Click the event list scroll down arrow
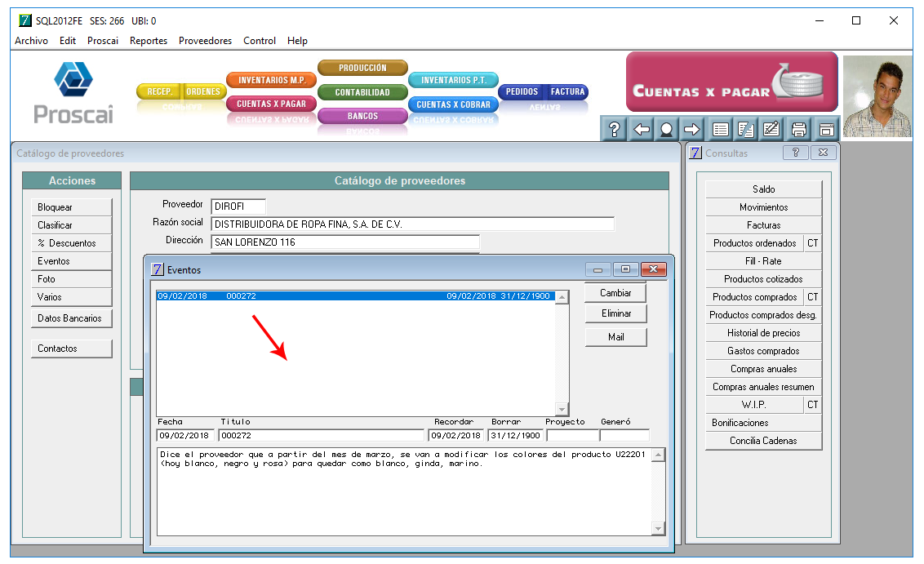Image resolution: width=924 pixels, height=564 pixels. tap(562, 409)
